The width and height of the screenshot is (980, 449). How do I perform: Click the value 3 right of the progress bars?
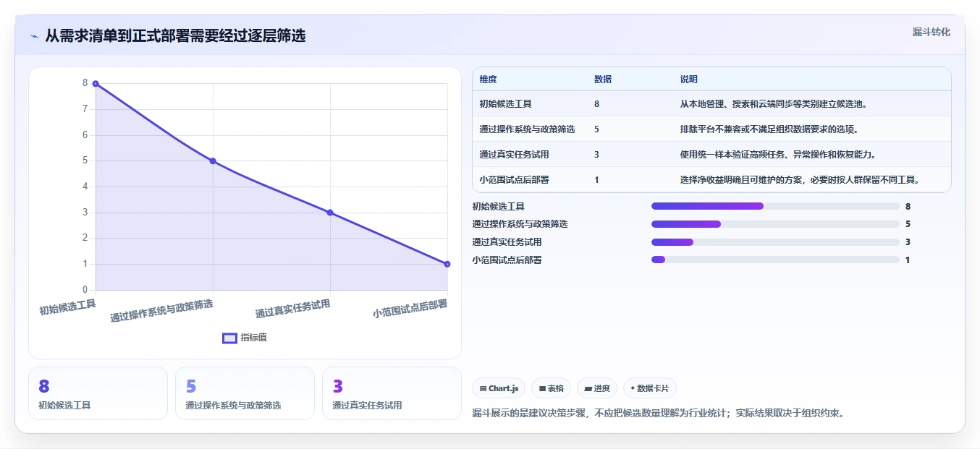coord(908,242)
